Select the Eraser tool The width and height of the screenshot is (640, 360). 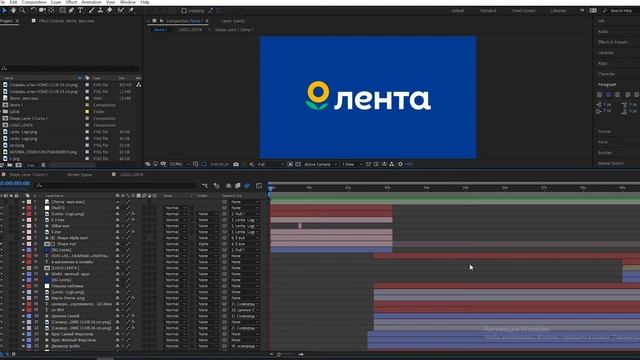109,11
